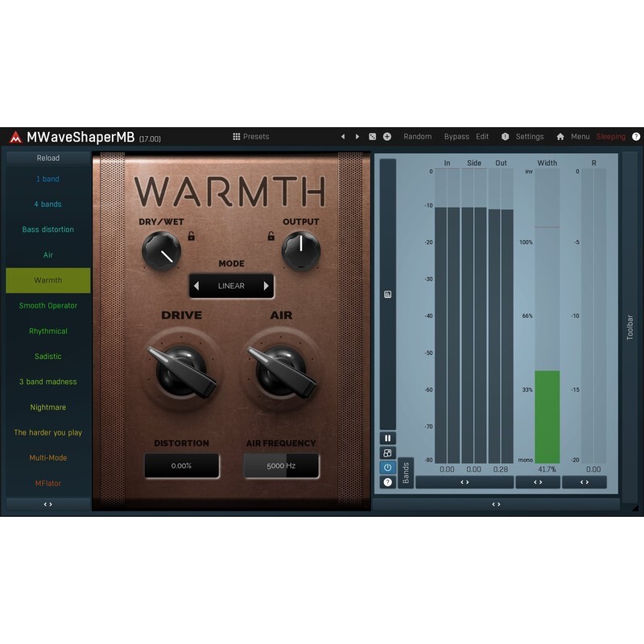Select The harder you play preset
This screenshot has height=644, width=644.
click(x=48, y=432)
